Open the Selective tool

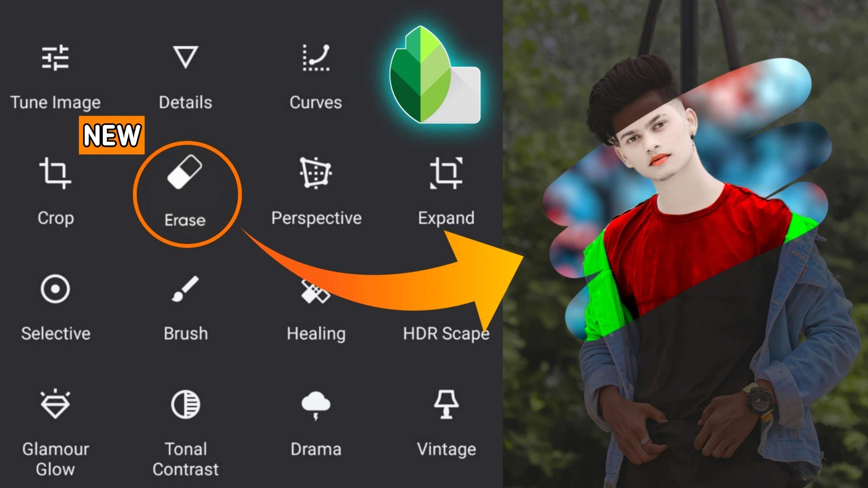[x=56, y=305]
